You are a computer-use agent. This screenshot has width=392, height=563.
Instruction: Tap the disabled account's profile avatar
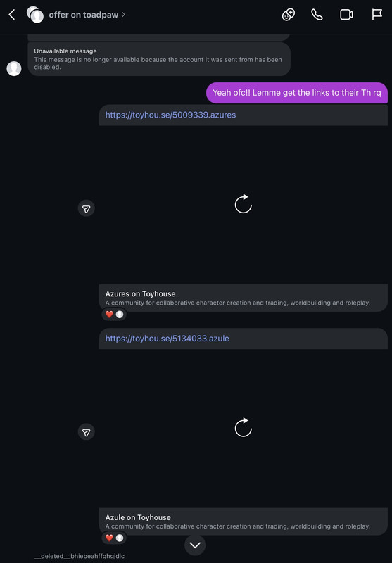click(x=14, y=68)
